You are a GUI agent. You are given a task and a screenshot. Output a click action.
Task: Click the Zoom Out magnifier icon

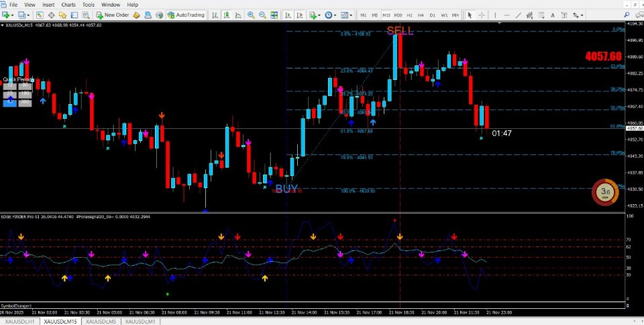tap(262, 15)
